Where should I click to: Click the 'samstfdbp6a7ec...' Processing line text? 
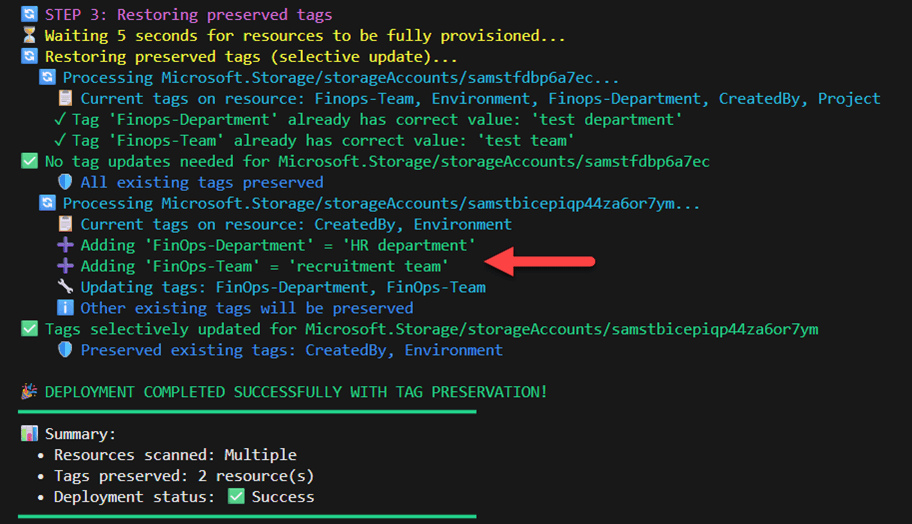click(340, 77)
